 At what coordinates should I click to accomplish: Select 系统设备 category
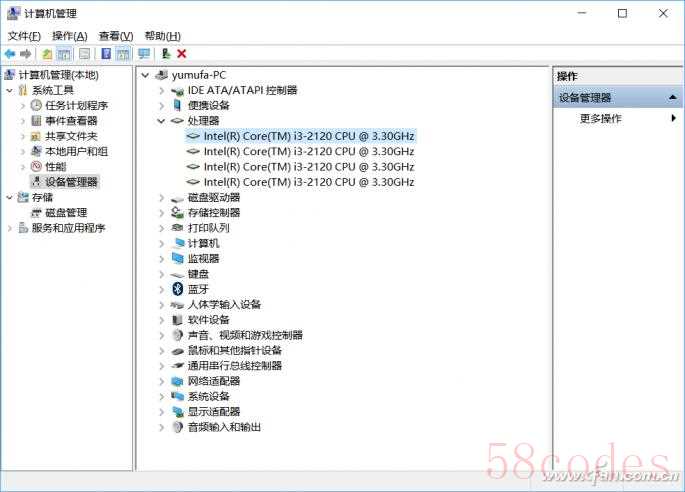(x=208, y=396)
